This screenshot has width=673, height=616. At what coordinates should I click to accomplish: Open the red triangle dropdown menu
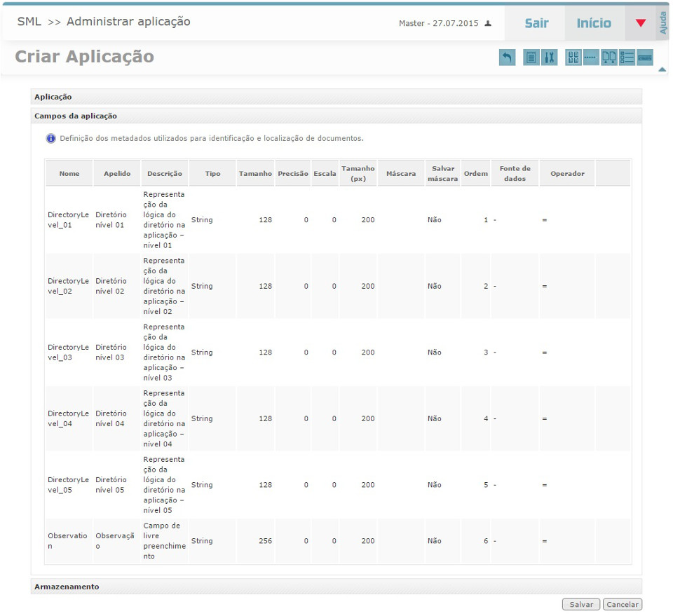[x=640, y=23]
